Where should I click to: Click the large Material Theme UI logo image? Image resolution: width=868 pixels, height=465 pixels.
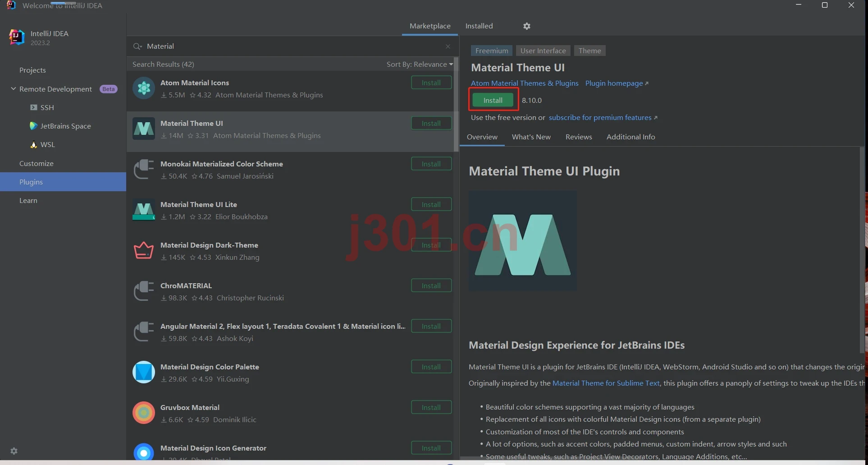tap(523, 240)
